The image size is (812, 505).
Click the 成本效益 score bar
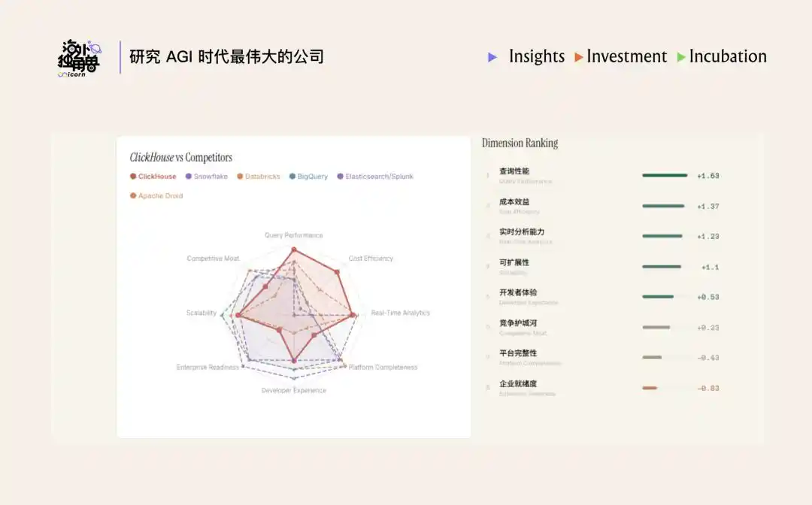pyautogui.click(x=663, y=206)
